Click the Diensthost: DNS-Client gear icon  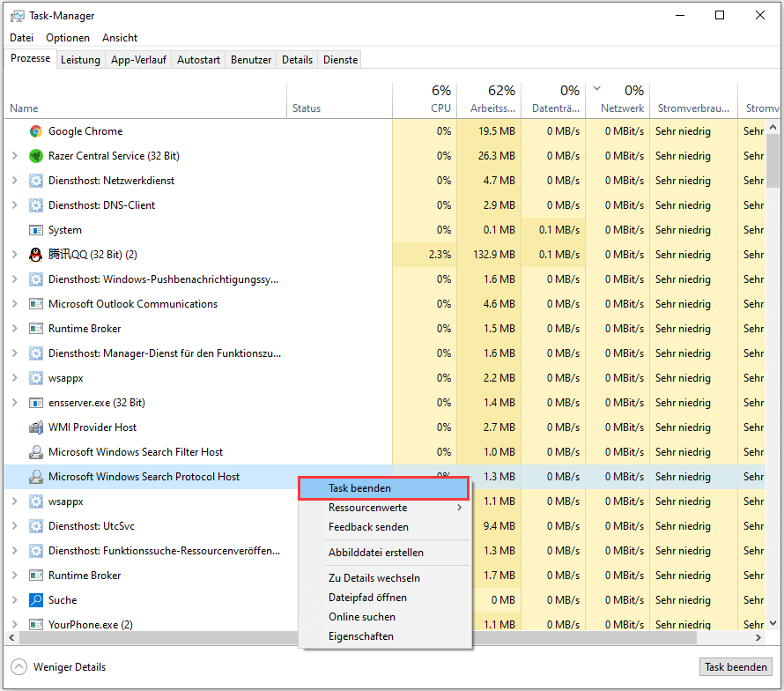[x=35, y=205]
